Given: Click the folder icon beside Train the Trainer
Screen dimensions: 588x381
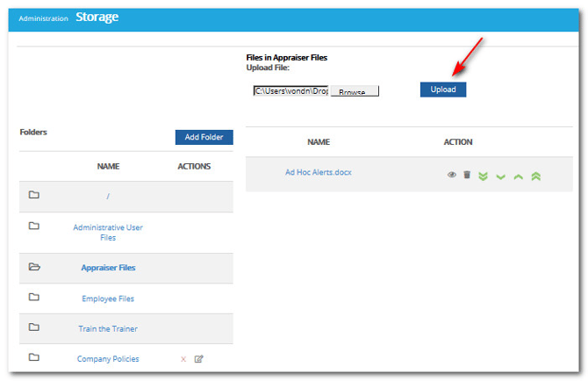Looking at the screenshot, I should click(x=34, y=327).
